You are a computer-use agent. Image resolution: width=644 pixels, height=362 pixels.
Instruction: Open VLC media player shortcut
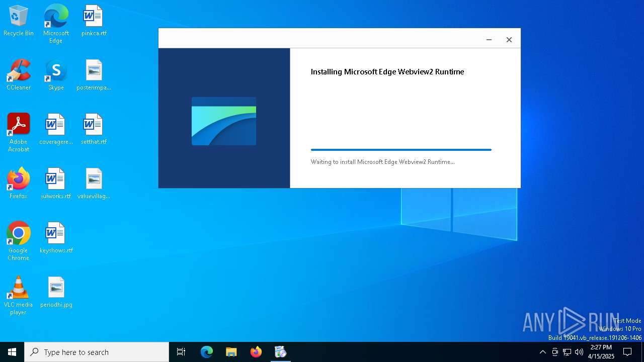[x=19, y=296]
